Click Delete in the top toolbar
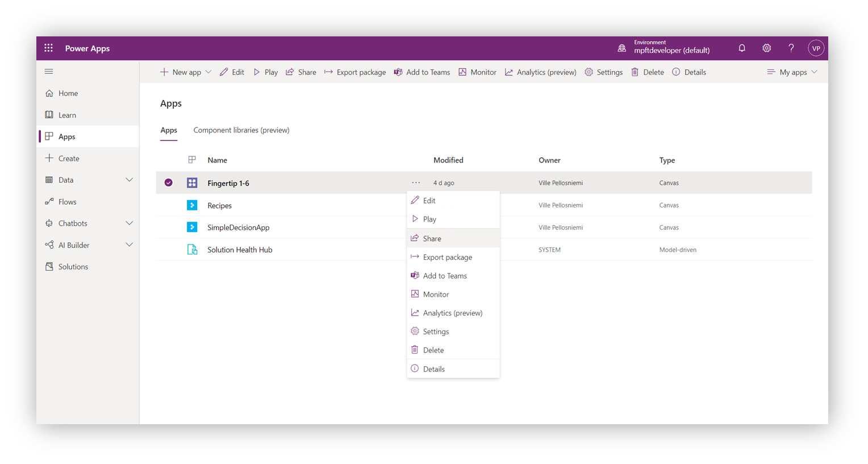Viewport: 868px width, 464px height. 647,72
